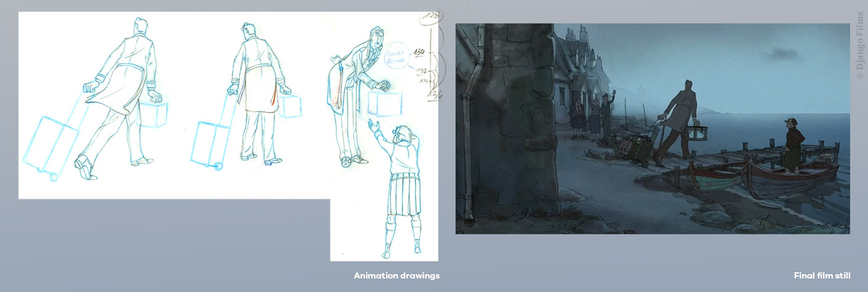Click the 'Animation drawings' caption
Viewport: 868px width, 292px height.
click(x=396, y=275)
